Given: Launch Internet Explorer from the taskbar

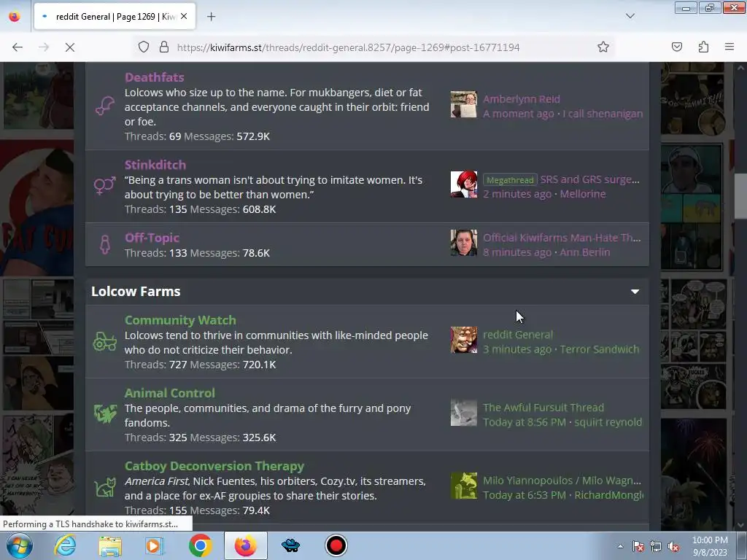Looking at the screenshot, I should 65,545.
